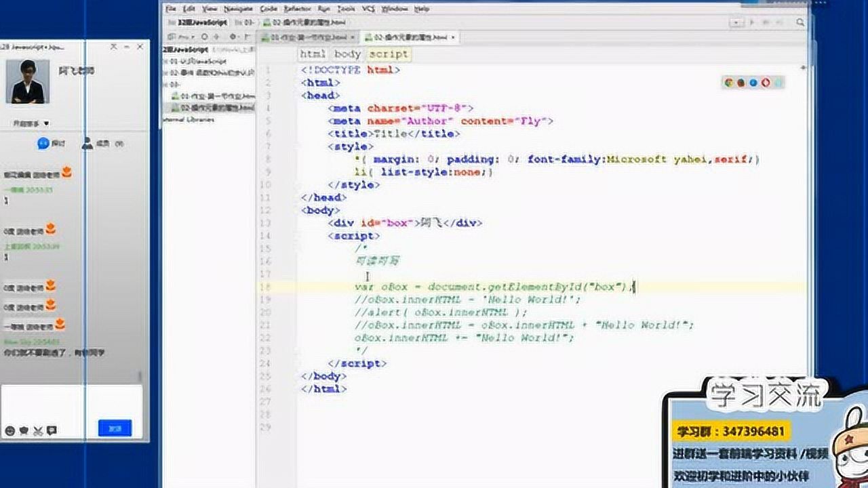This screenshot has width=868, height=488.
Task: Close the 01 homework html editor tab
Action: pyautogui.click(x=352, y=37)
